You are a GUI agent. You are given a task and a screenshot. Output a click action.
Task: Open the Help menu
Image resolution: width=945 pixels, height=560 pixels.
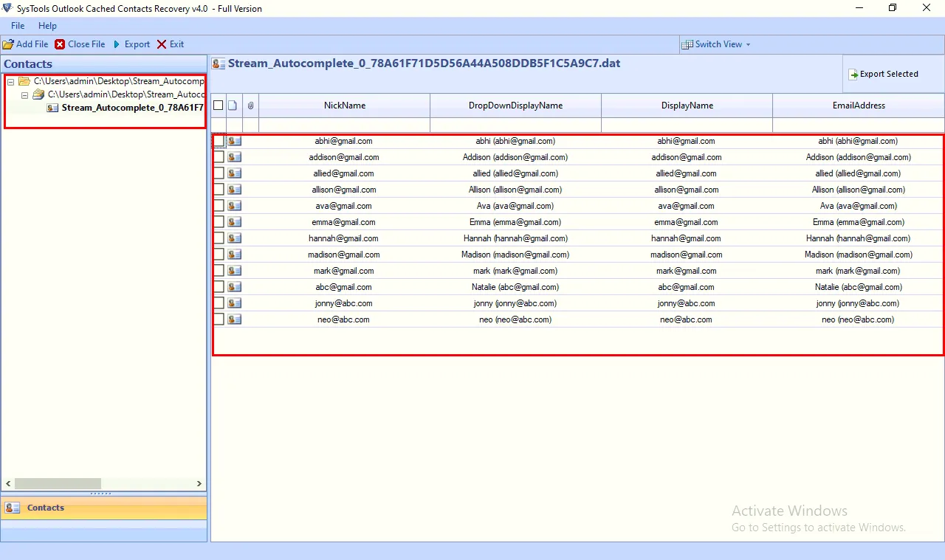47,26
